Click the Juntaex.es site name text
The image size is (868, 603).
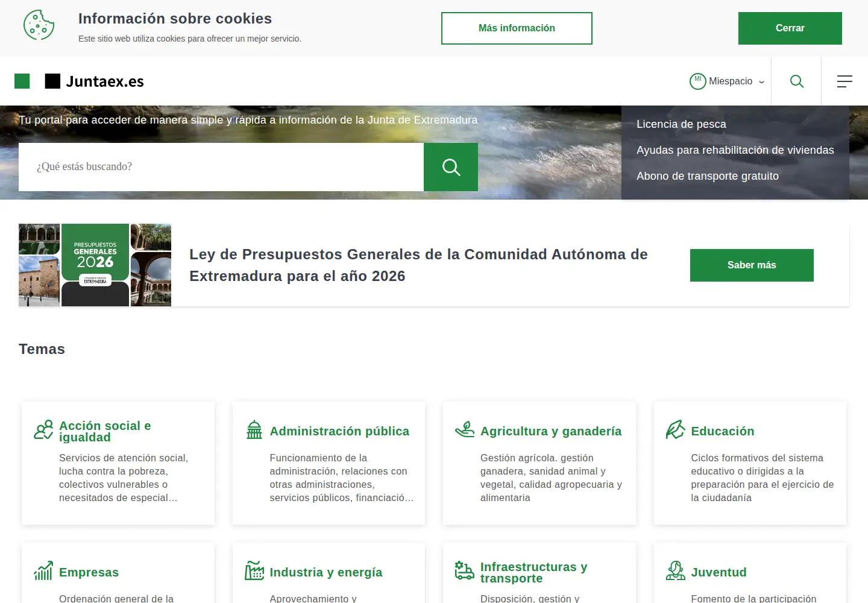point(105,81)
